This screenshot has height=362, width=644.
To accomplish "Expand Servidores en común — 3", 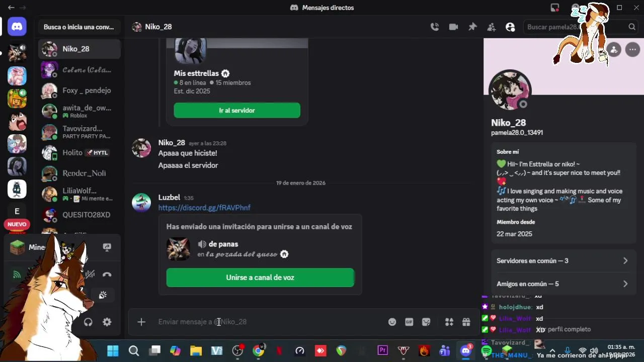I will (562, 261).
